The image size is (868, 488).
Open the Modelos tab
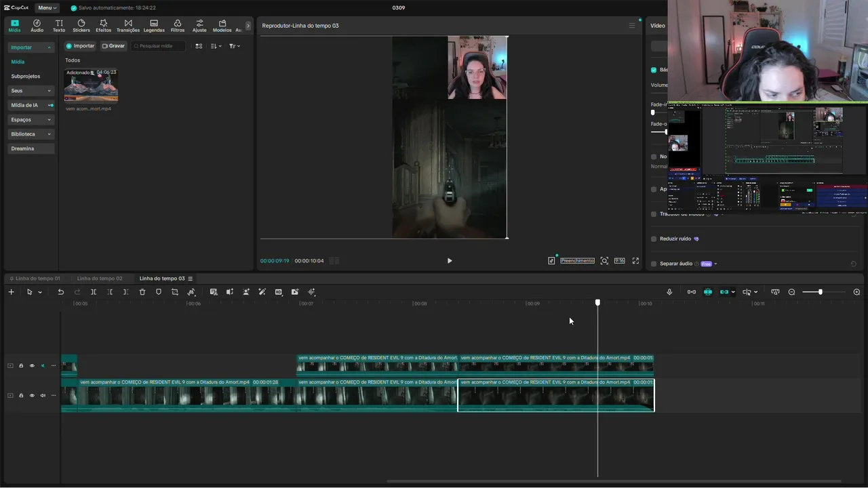tap(222, 26)
